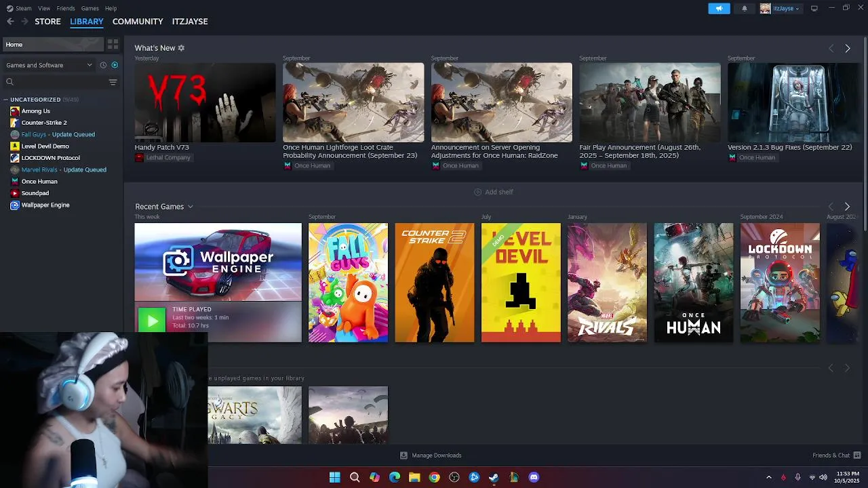868x488 pixels.
Task: Open the Handy Patch V73 news thumbnail
Action: point(205,102)
